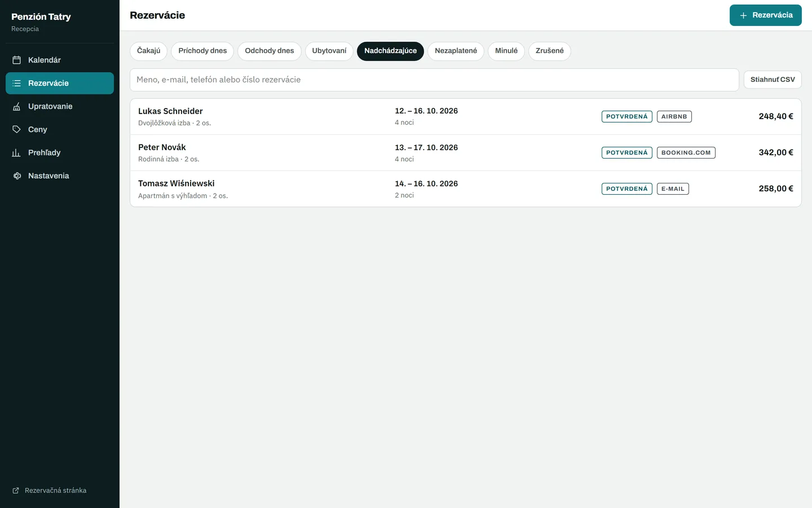
Task: Click the gear icon beside Nastavenia
Action: tap(17, 176)
